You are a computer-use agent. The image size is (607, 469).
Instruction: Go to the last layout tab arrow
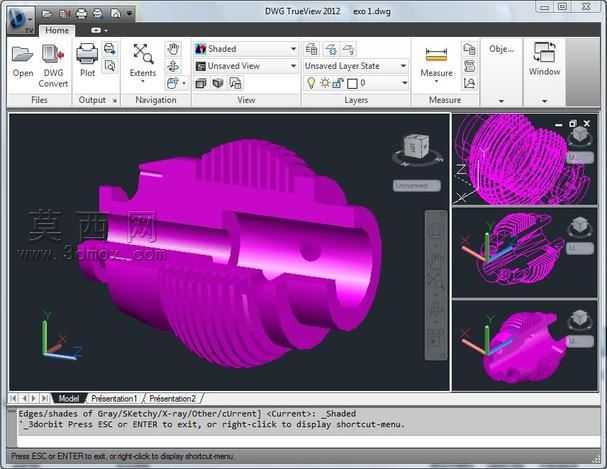tap(45, 398)
